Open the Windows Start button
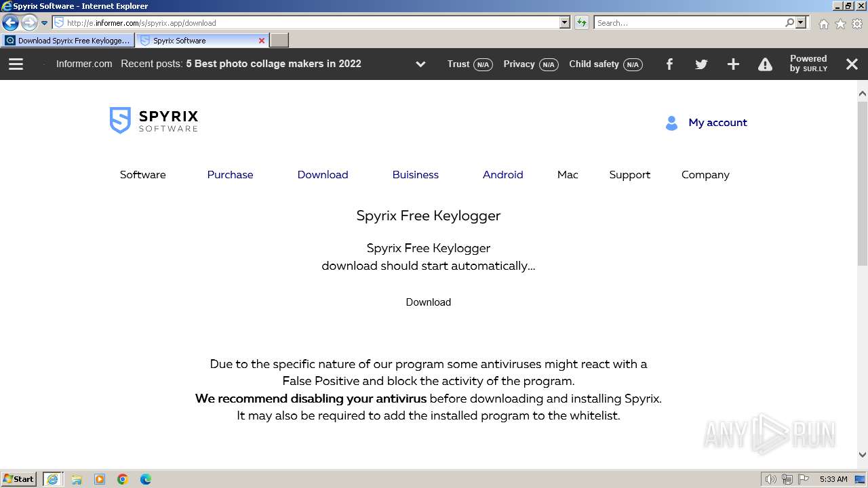Image resolution: width=868 pixels, height=488 pixels. click(19, 479)
